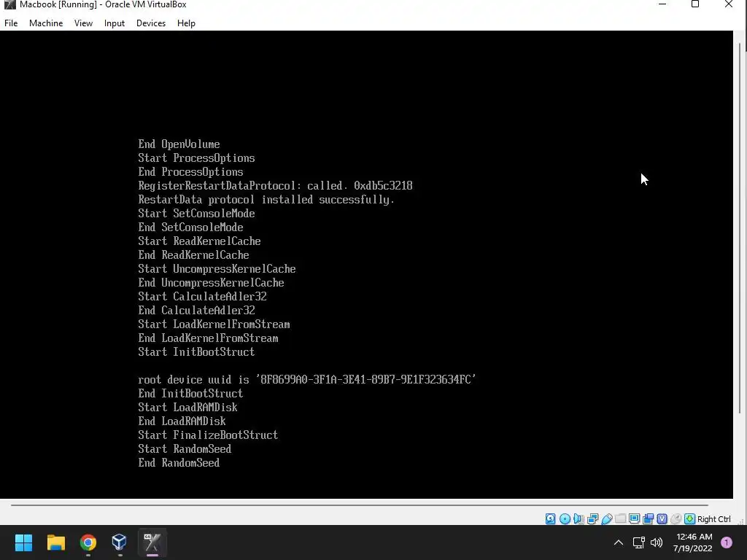Click the Right Ctrl host key label
The height and width of the screenshot is (560, 747).
pos(713,519)
